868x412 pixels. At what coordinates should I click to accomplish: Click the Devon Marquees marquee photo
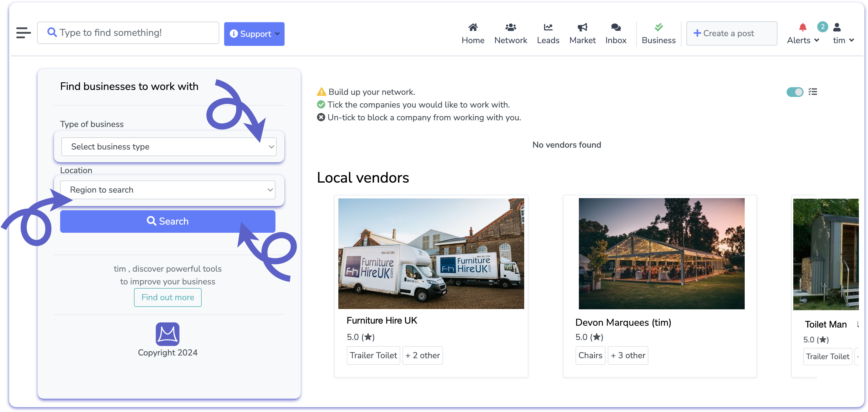(661, 253)
